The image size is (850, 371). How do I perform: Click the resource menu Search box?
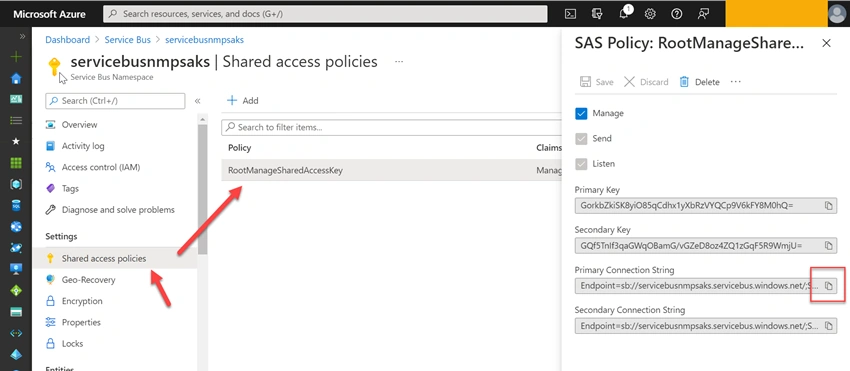pyautogui.click(x=115, y=101)
